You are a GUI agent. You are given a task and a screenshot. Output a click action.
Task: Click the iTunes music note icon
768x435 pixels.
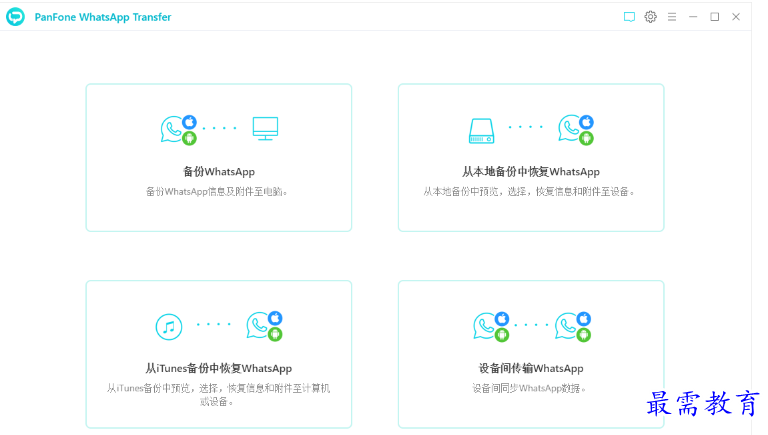[x=169, y=327]
